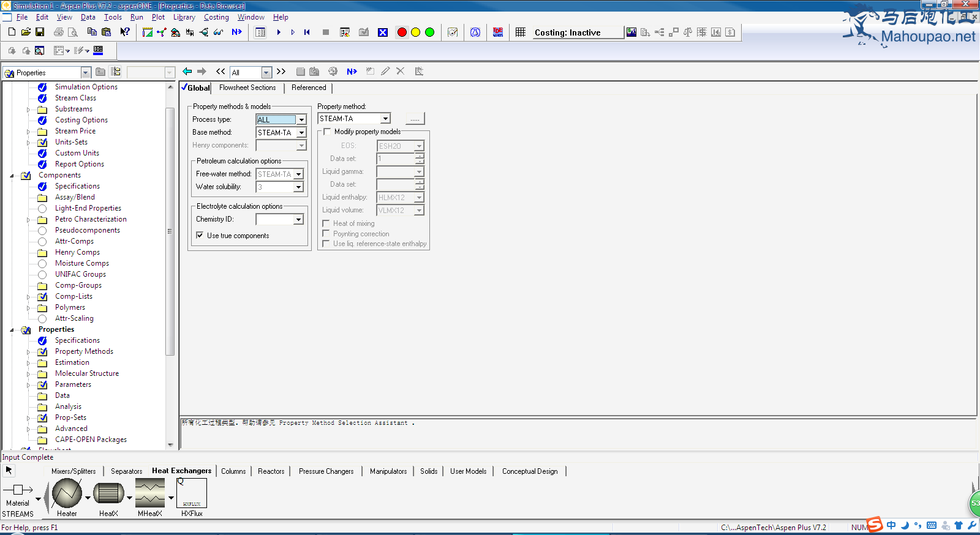Toggle Modify property models checkbox

(327, 132)
